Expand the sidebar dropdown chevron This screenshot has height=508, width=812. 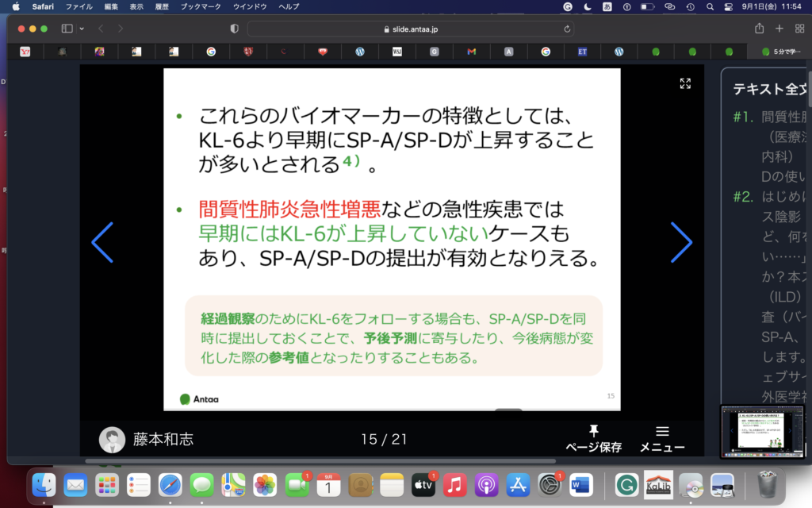coord(82,29)
